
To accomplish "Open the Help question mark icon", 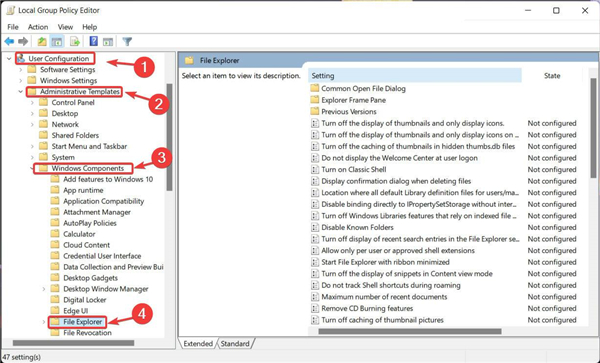I will tap(93, 41).
